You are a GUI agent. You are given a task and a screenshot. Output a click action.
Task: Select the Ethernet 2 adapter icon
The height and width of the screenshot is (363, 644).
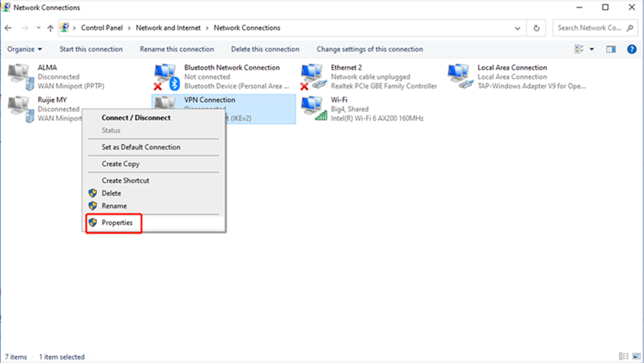pos(313,77)
